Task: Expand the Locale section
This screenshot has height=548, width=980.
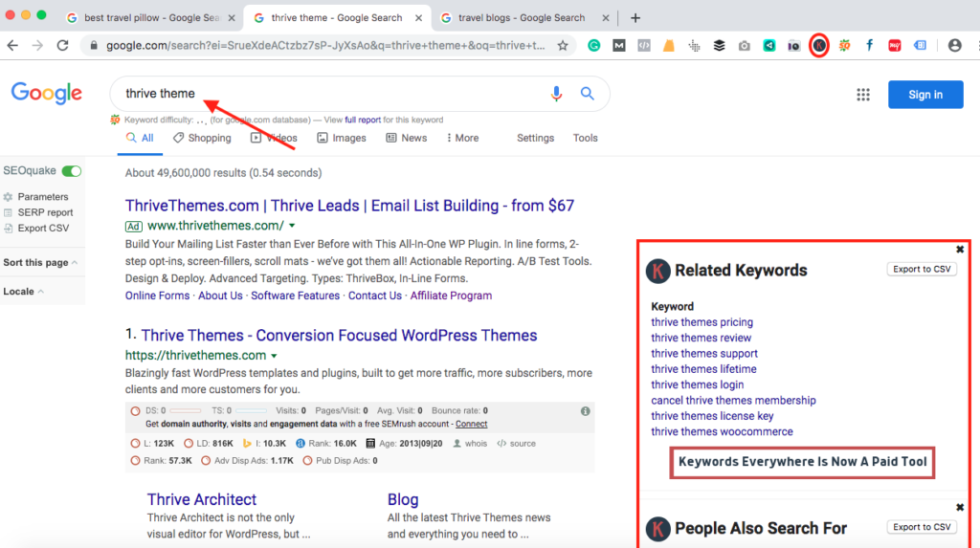Action: 24,291
